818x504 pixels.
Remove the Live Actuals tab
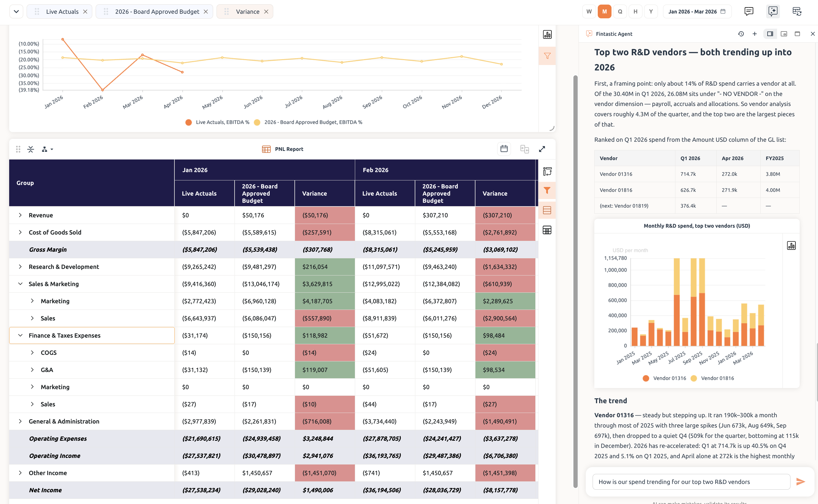tap(85, 11)
